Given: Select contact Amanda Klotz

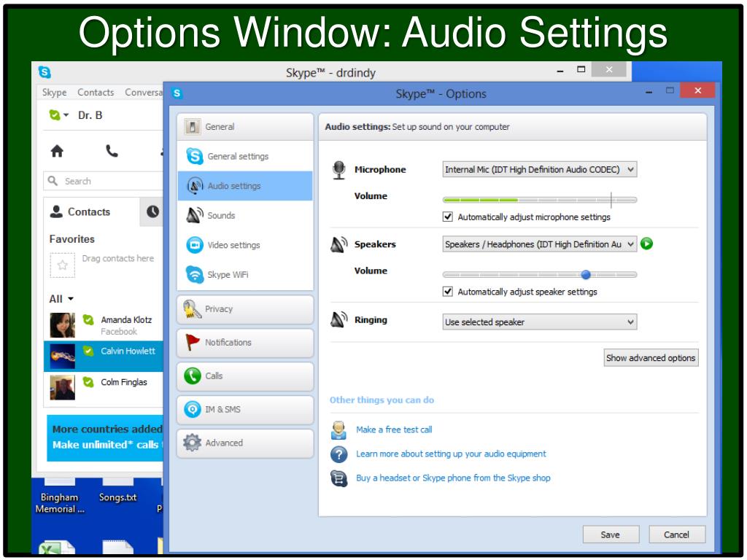Looking at the screenshot, I should [x=104, y=325].
